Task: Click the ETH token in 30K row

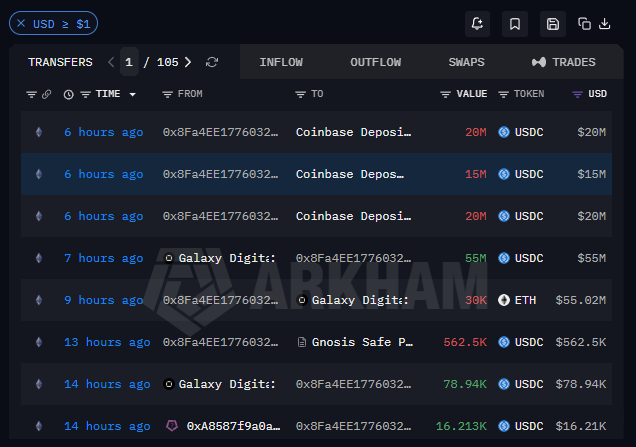Action: coord(517,300)
